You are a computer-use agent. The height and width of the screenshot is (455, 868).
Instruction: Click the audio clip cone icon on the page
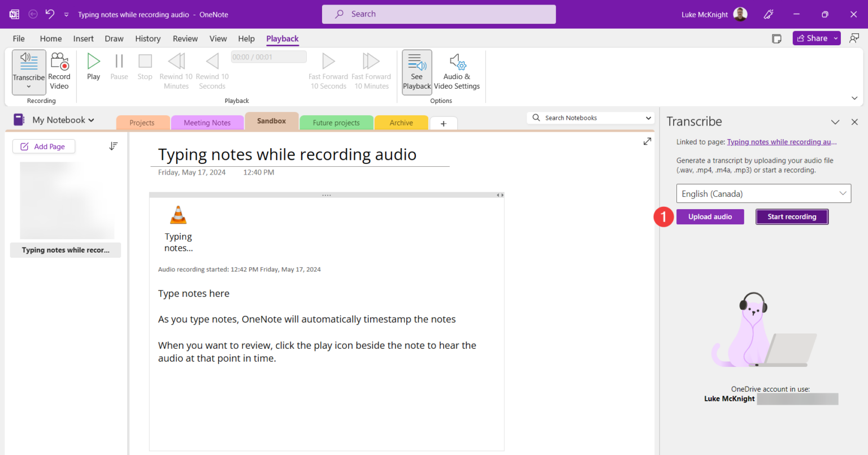(x=178, y=214)
